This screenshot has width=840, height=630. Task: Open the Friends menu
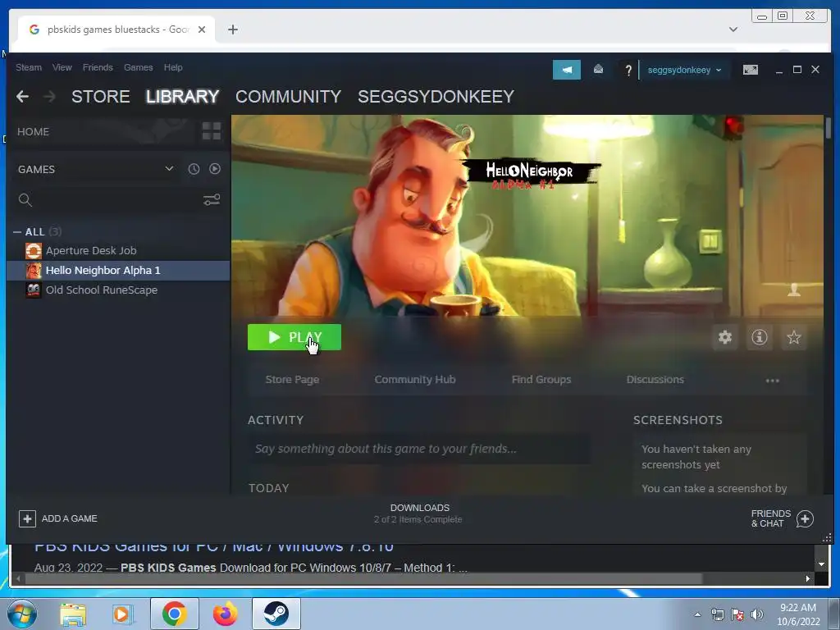click(98, 67)
